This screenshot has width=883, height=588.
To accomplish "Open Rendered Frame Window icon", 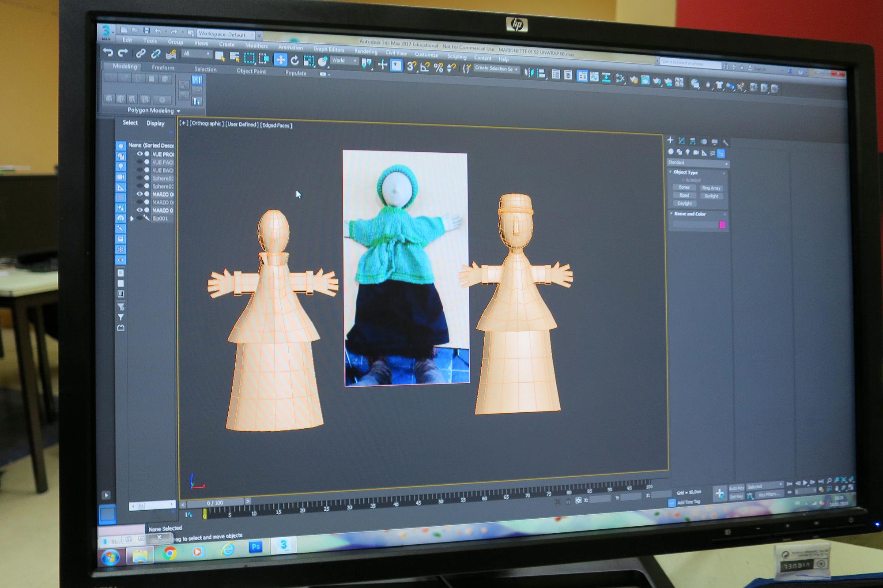I will click(x=645, y=80).
